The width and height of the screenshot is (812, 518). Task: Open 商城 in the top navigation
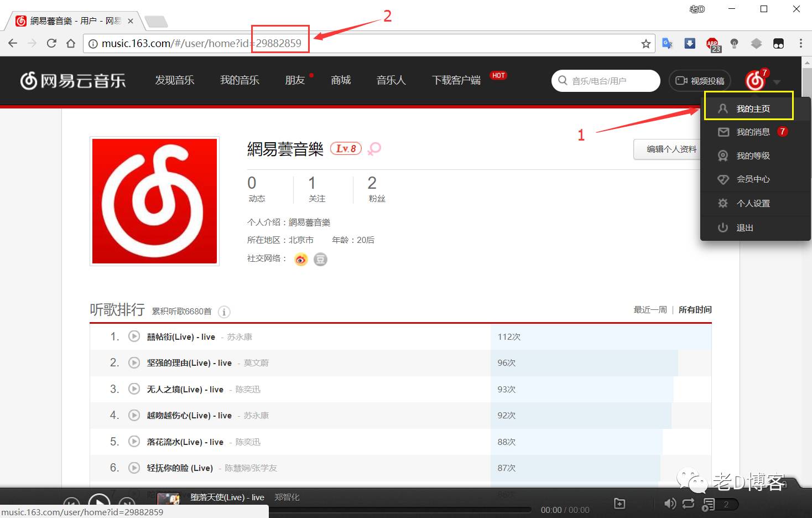(341, 80)
